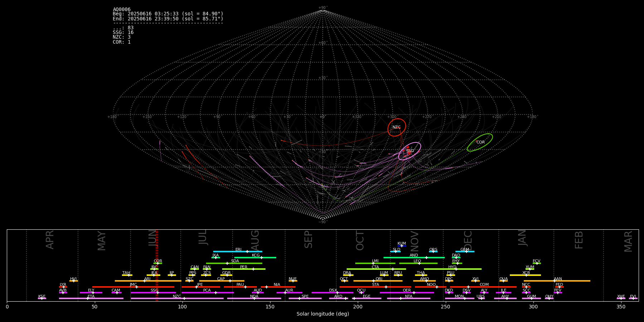Click the pink SSG radiant ellipse on sky map

[x=410, y=151]
